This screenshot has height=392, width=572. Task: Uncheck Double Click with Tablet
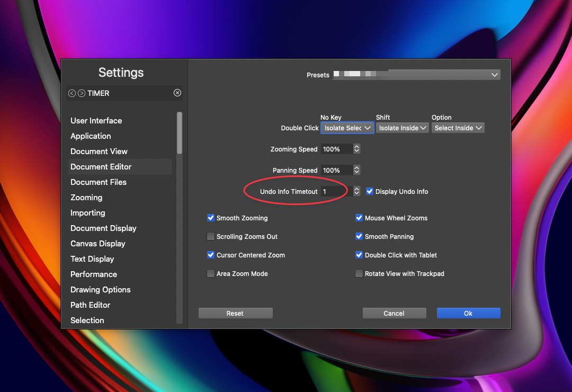pos(359,255)
